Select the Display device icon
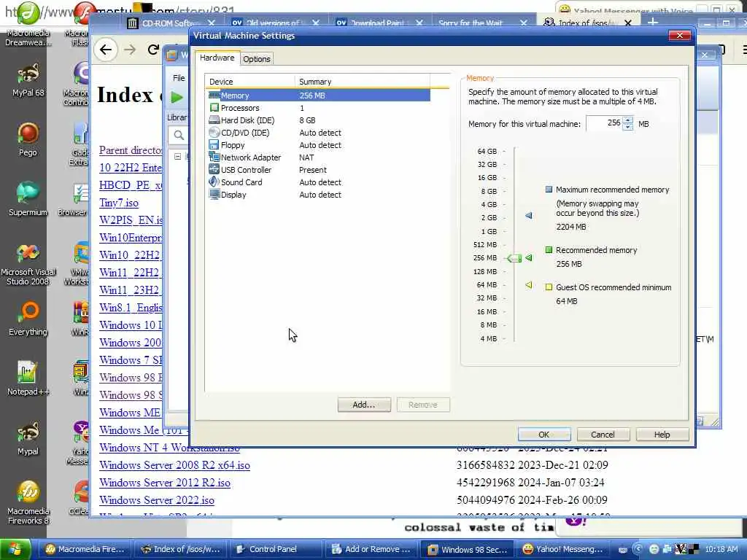This screenshot has width=747, height=560. point(214,194)
